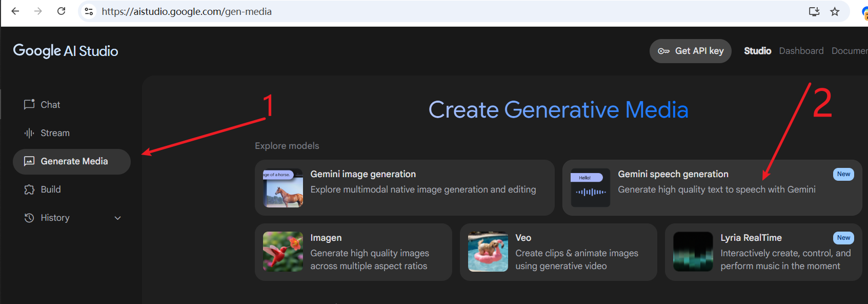This screenshot has height=304, width=868.
Task: Open the Veo video model card
Action: click(x=558, y=252)
